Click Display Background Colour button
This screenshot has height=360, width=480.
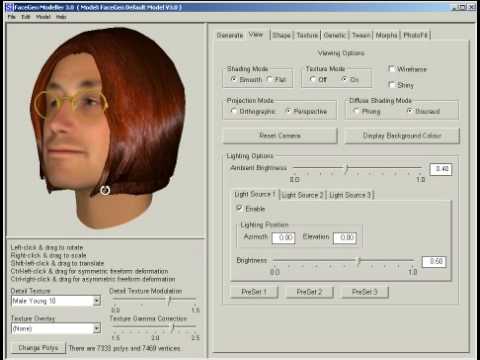[x=402, y=136]
